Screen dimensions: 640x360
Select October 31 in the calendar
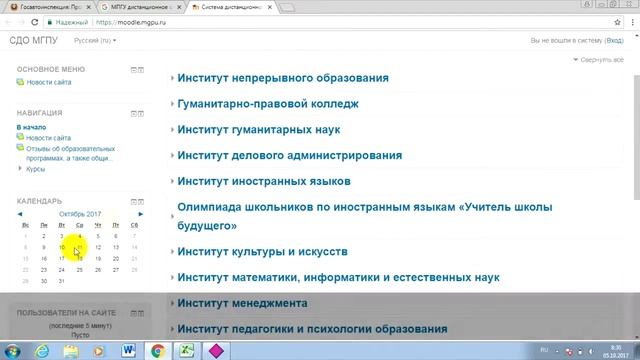(x=62, y=281)
